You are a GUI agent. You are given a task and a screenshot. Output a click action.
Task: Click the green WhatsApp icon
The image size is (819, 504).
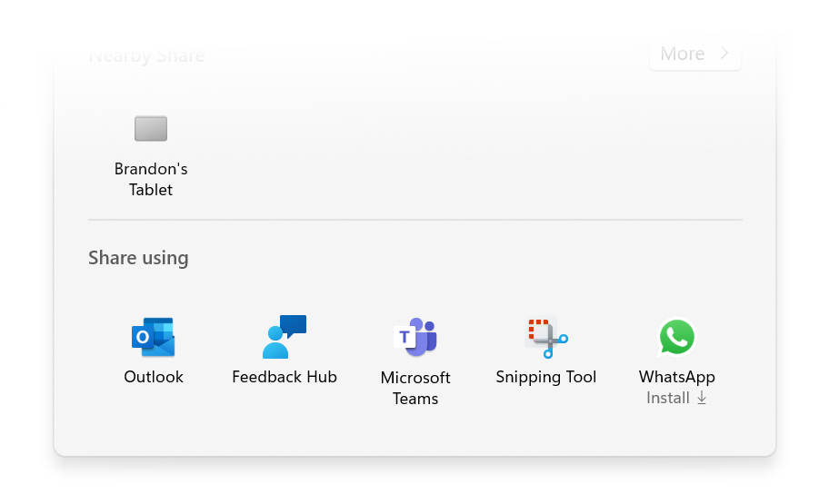(676, 337)
